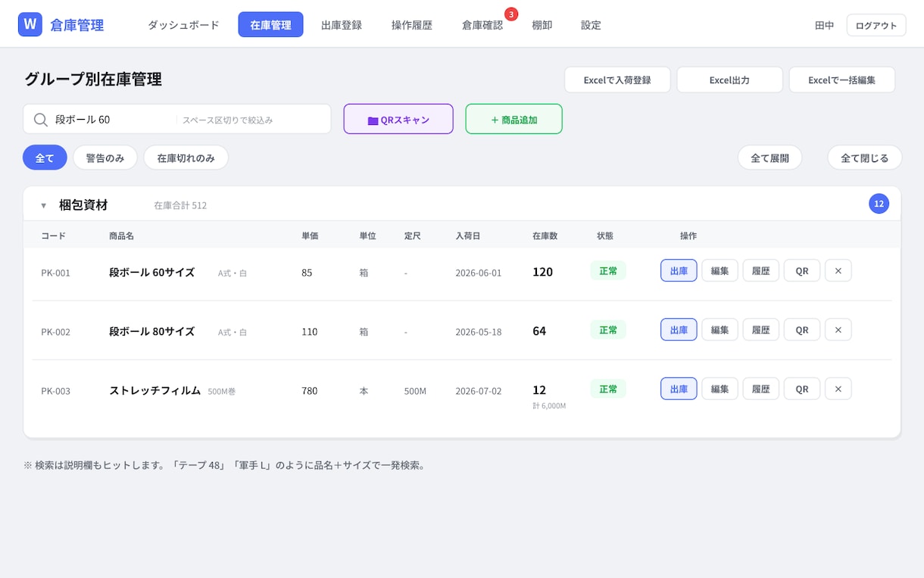Click the code PK-001
The width and height of the screenshot is (924, 578).
point(55,273)
